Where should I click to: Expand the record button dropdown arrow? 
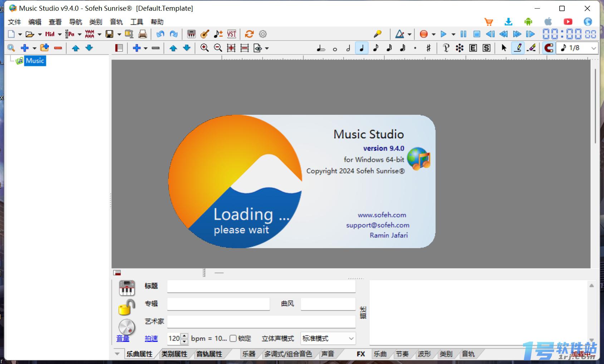pos(433,34)
